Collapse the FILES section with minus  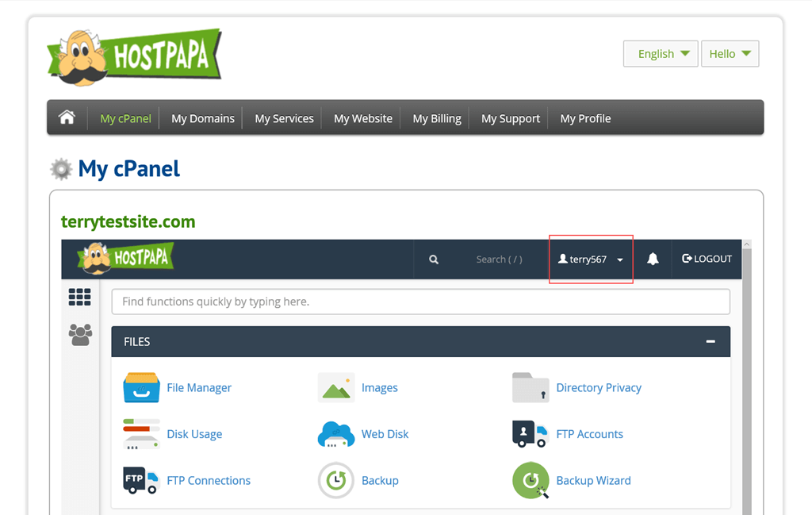point(710,341)
